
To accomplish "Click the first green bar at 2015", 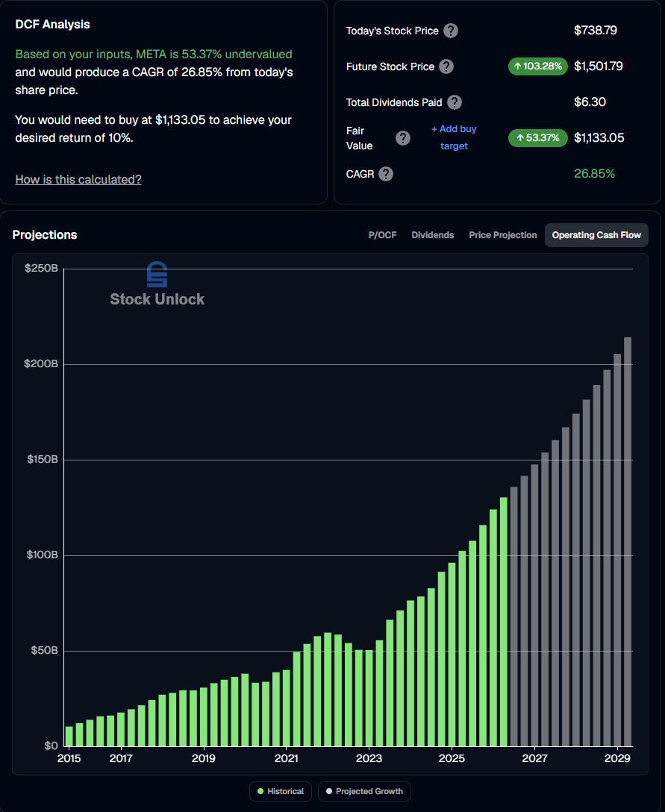I will pyautogui.click(x=69, y=737).
